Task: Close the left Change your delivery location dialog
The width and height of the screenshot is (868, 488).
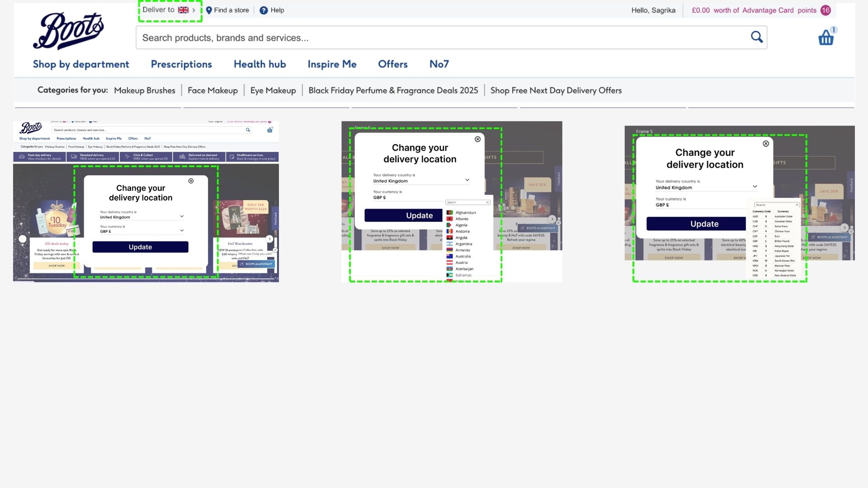Action: (x=191, y=181)
